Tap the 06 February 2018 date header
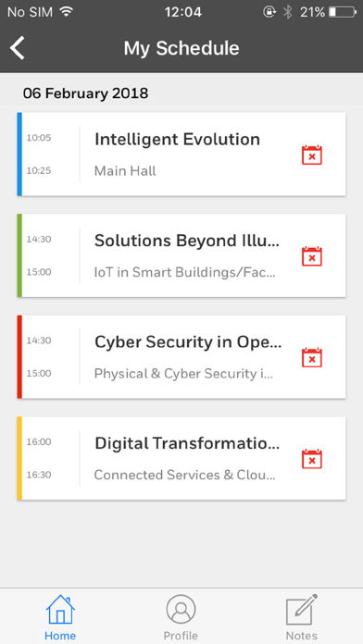The width and height of the screenshot is (363, 644). point(85,93)
